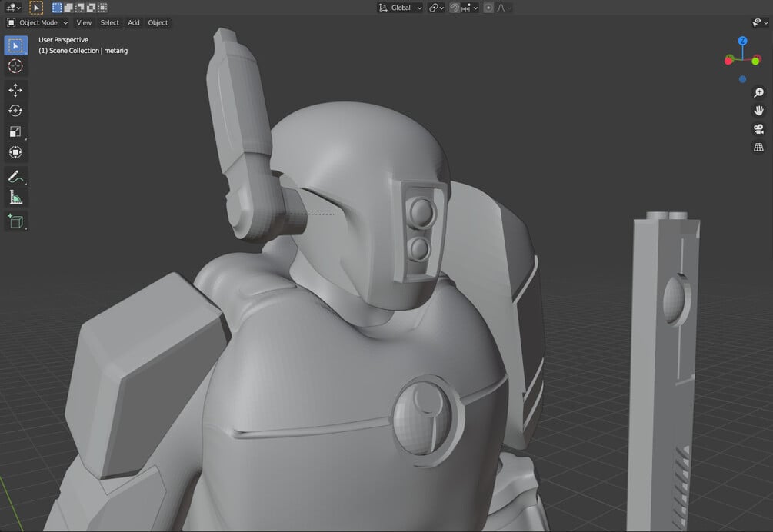Screen dimensions: 773x532
Task: Open the object visibility and selectability dropdown
Action: point(760,22)
